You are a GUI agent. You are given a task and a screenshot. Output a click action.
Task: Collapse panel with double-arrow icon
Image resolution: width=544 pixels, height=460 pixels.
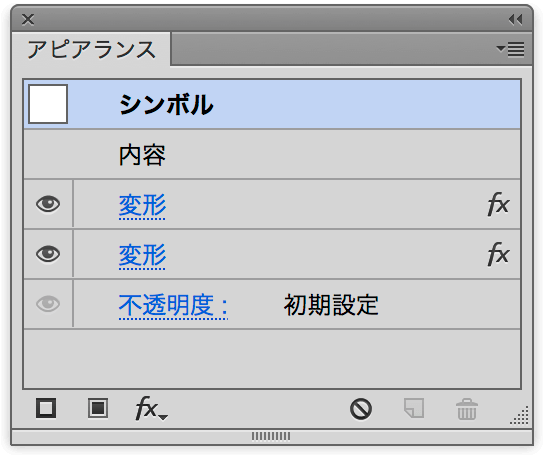point(516,20)
